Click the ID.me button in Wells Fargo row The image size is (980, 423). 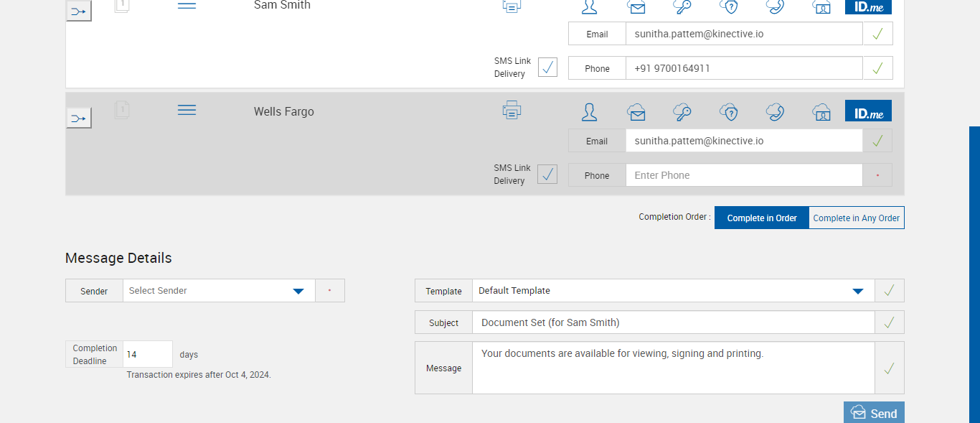click(868, 111)
